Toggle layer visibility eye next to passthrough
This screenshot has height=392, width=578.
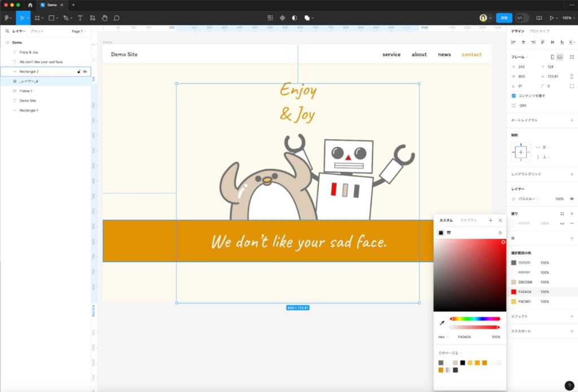(572, 199)
